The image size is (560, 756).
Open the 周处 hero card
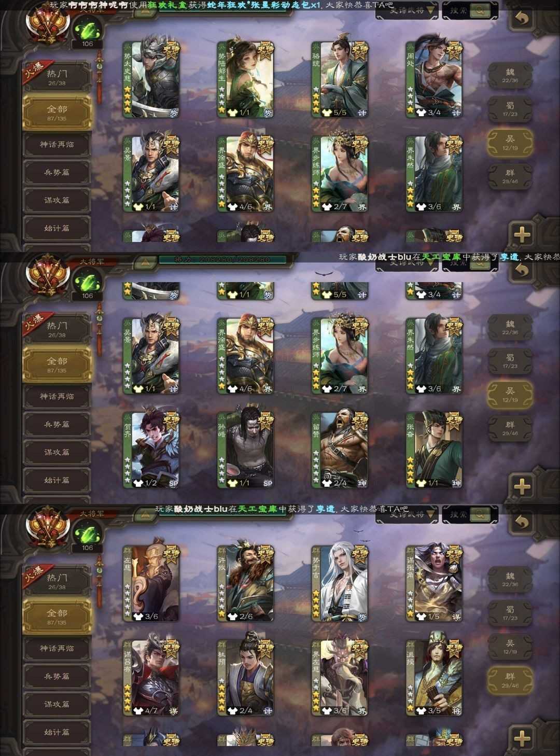pos(435,79)
